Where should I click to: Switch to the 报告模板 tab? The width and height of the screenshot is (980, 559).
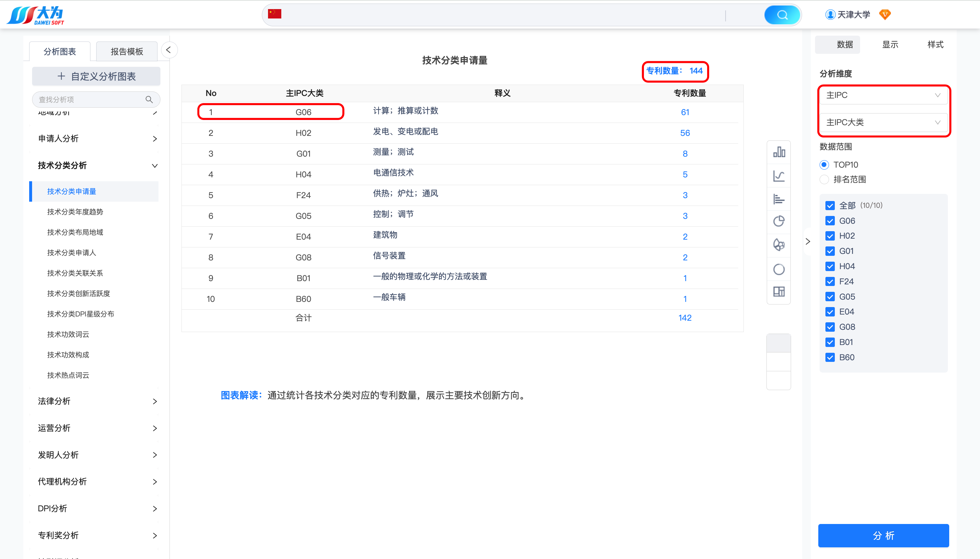click(127, 52)
